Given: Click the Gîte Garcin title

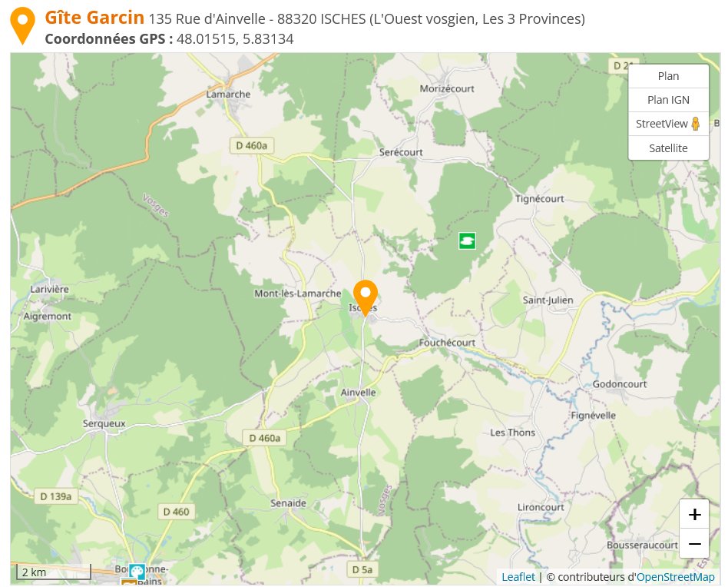Looking at the screenshot, I should [94, 18].
